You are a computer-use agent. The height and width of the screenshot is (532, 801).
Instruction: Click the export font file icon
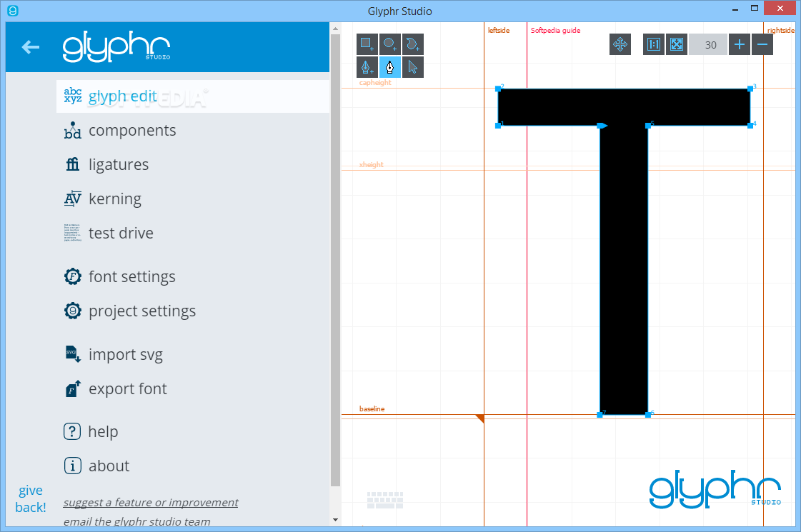coord(73,388)
